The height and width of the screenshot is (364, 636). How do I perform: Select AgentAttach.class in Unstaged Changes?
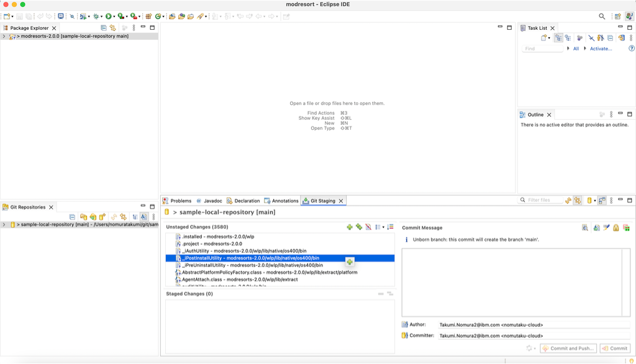[280, 280]
